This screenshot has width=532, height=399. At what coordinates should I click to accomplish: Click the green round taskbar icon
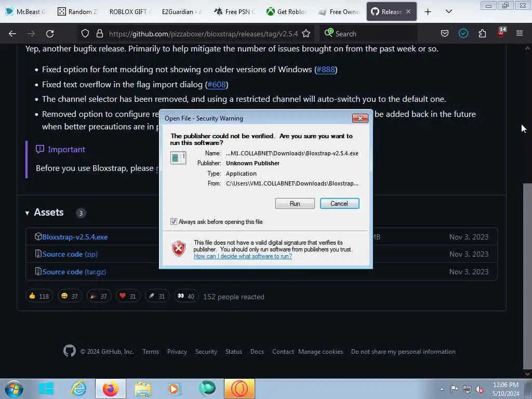[x=207, y=389]
